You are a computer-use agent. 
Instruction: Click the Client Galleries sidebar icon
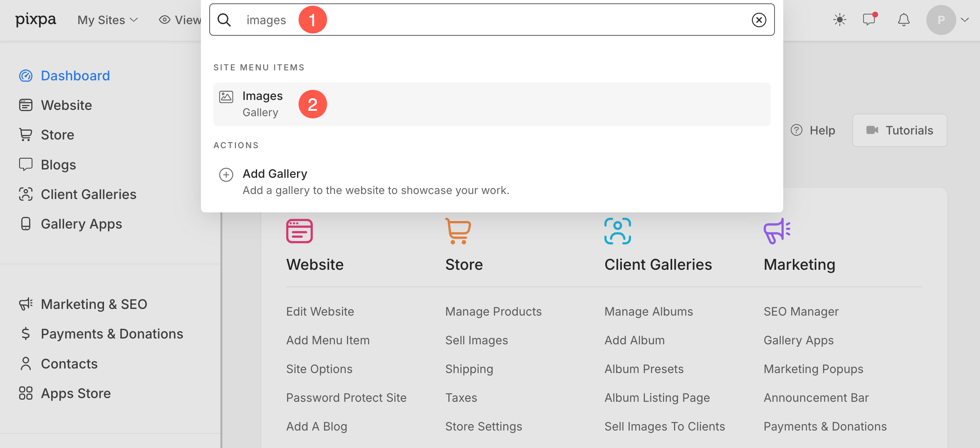pyautogui.click(x=26, y=194)
